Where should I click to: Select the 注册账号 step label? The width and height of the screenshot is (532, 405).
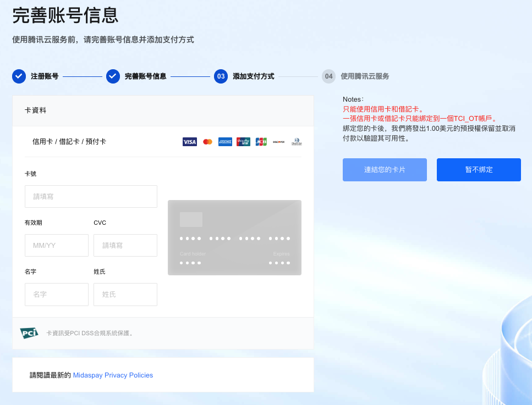coord(45,76)
